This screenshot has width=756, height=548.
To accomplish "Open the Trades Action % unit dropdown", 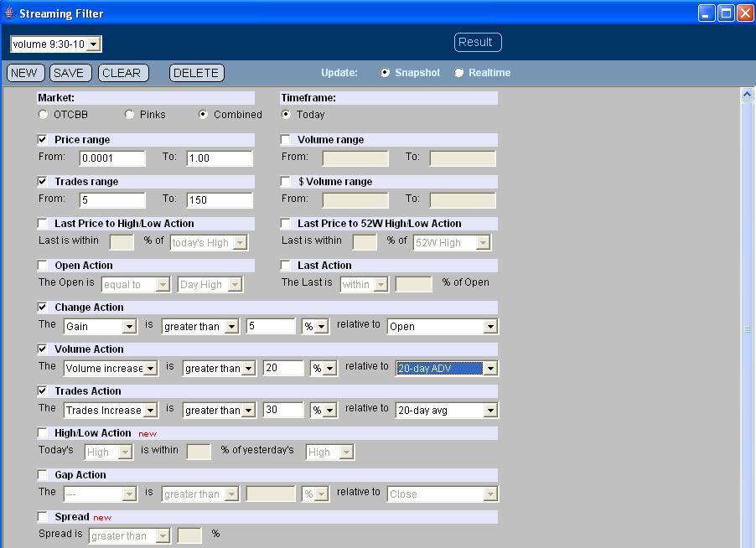I will (x=324, y=410).
